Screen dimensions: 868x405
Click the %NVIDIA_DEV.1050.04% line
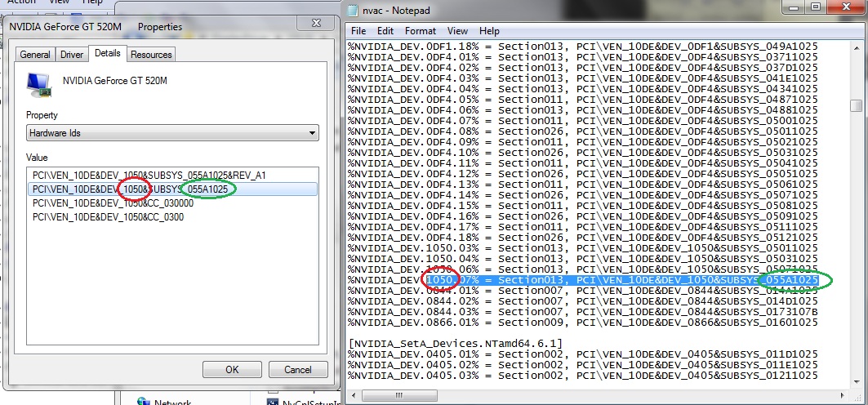tap(584, 258)
